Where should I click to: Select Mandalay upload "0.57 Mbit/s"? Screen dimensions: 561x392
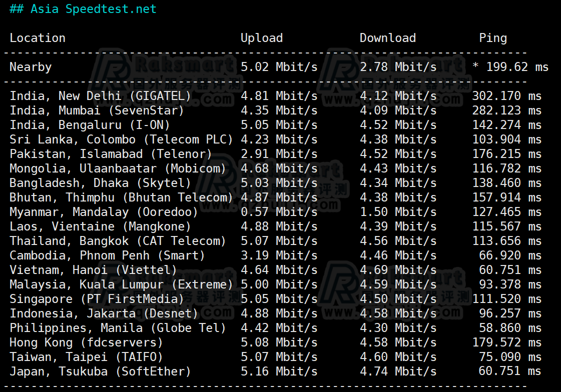[x=279, y=212]
